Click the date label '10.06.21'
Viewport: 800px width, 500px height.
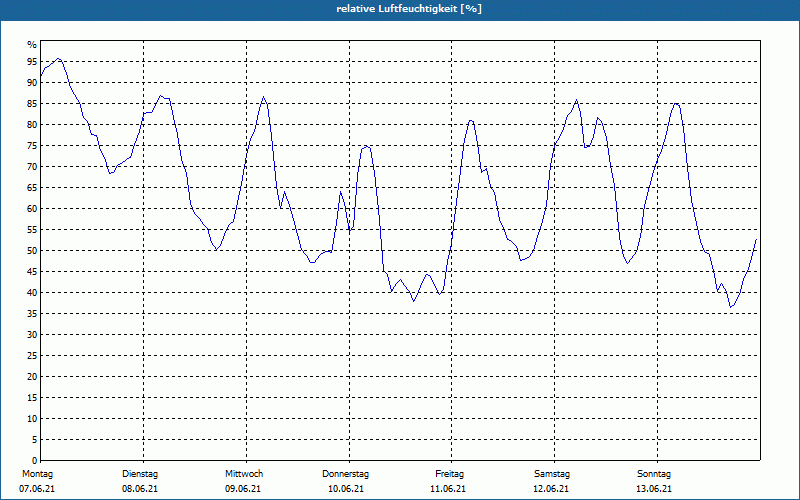346,489
